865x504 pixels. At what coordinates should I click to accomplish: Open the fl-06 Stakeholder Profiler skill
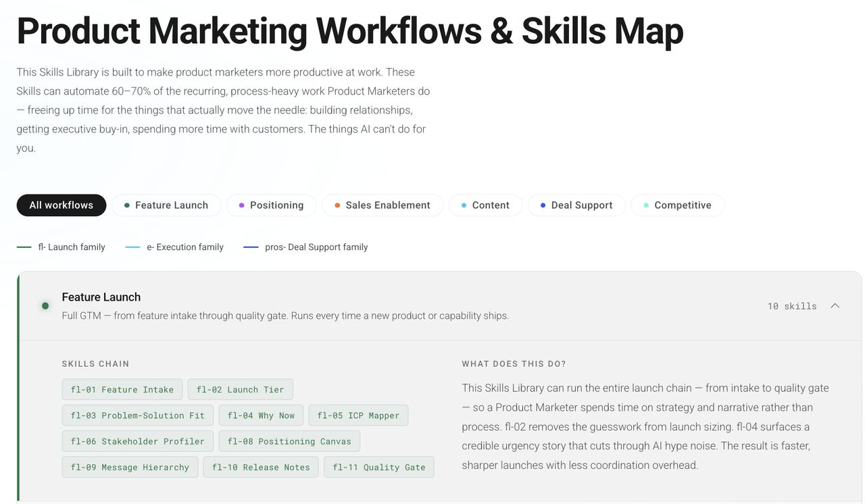[x=138, y=441]
